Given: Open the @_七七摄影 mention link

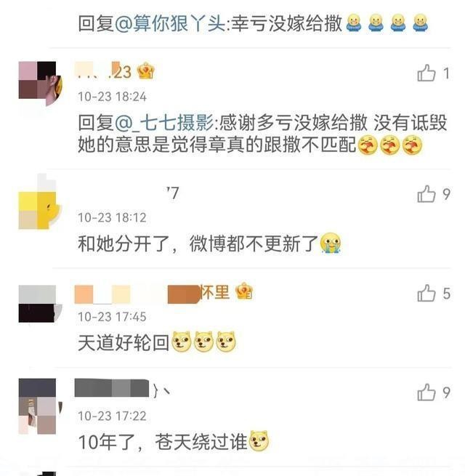Looking at the screenshot, I should tap(165, 123).
